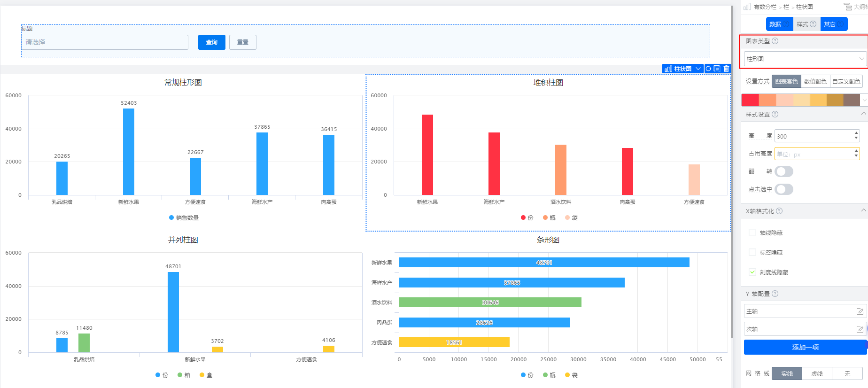Click the copy icon on chart toolbar
Image resolution: width=868 pixels, height=388 pixels.
click(x=717, y=69)
